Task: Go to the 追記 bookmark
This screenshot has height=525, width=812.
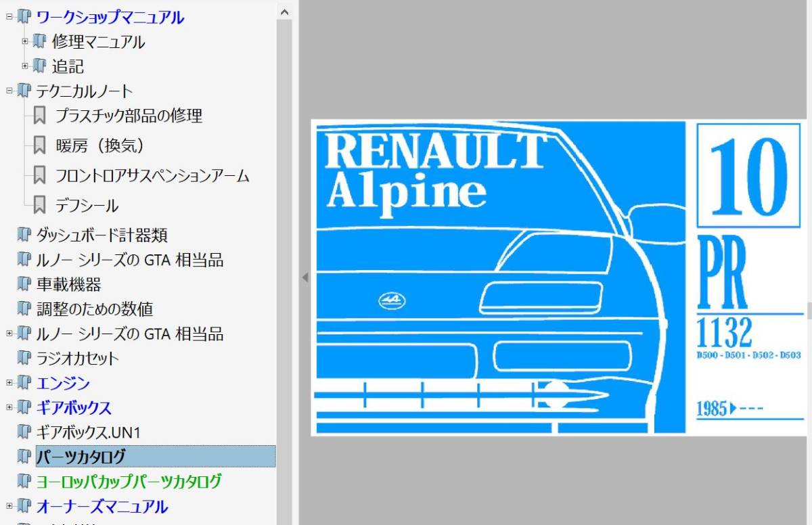Action: tap(68, 66)
